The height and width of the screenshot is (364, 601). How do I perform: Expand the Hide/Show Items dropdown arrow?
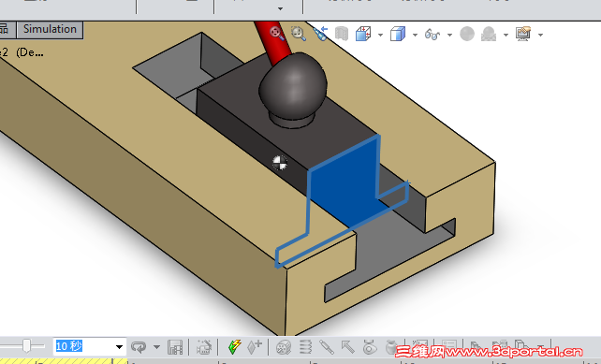[x=449, y=35]
